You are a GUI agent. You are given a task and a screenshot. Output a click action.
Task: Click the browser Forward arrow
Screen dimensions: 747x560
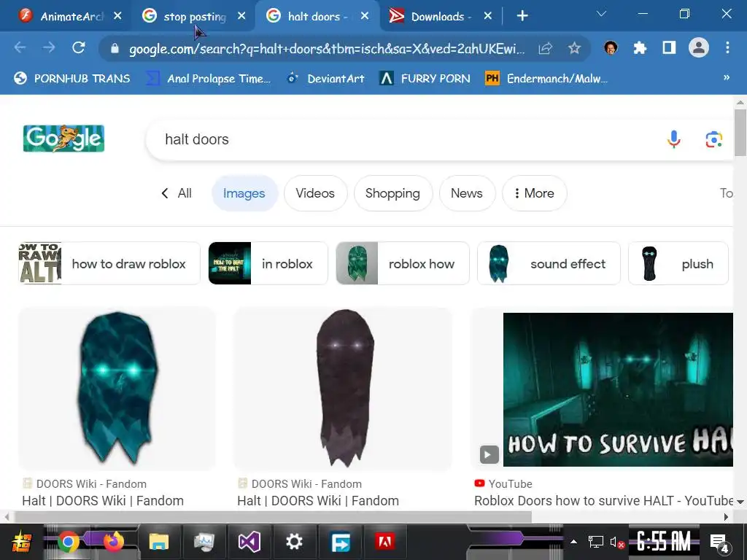49,47
